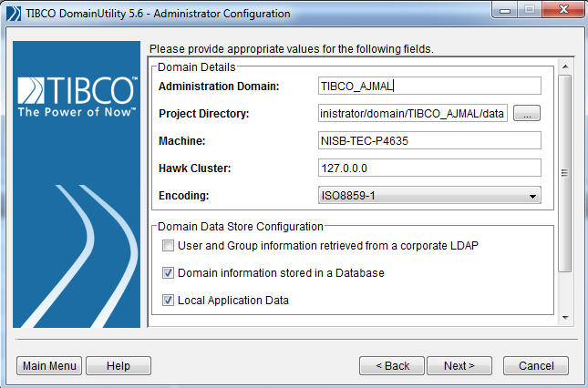Click the scrollbar down arrow
This screenshot has width=588, height=388.
tap(565, 318)
